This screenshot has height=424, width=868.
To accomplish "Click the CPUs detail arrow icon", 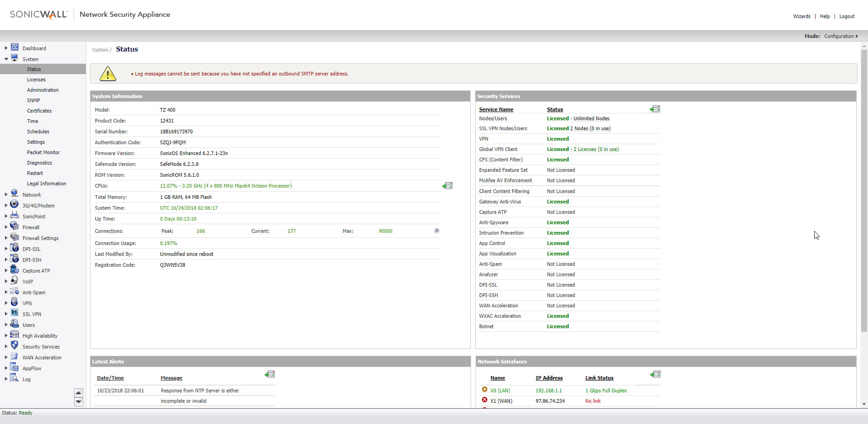I will point(448,186).
